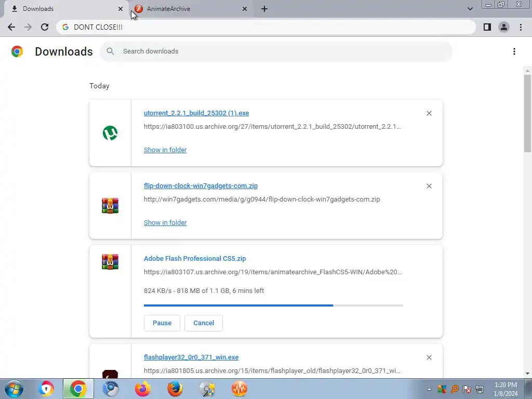Click the scrollbar down arrow
Viewport: 532px width, 399px height.
point(527,373)
